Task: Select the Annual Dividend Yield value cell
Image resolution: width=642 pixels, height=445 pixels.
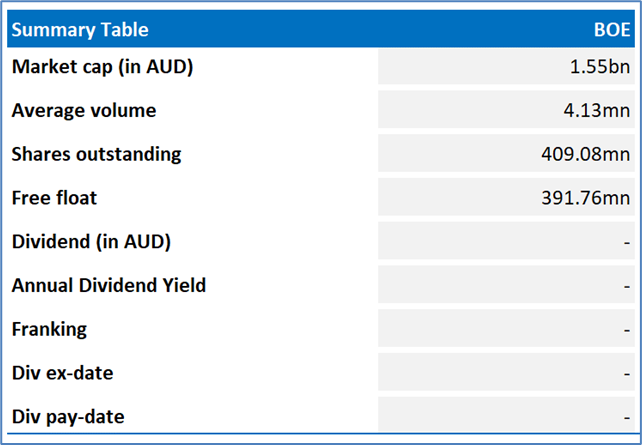Action: click(x=506, y=285)
